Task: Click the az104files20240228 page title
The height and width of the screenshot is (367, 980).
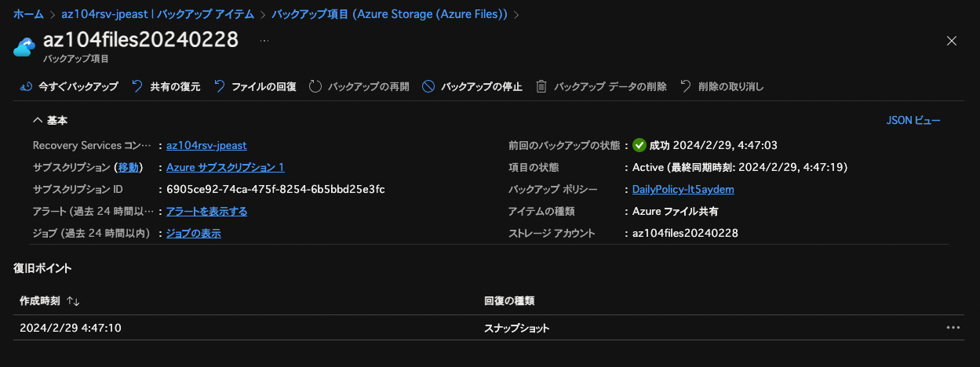Action: [x=140, y=41]
